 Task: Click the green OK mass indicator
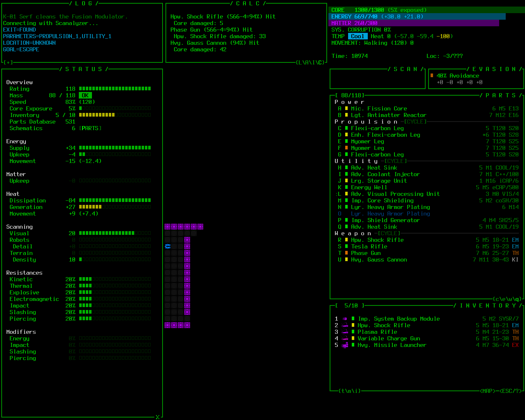point(85,95)
